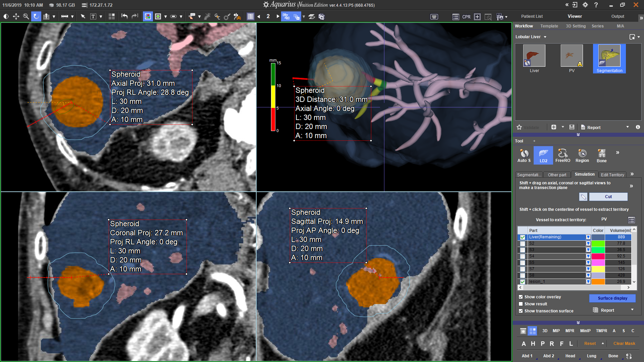Switch to MIP rendering mode
Screen dimensions: 644x362
pos(556,331)
